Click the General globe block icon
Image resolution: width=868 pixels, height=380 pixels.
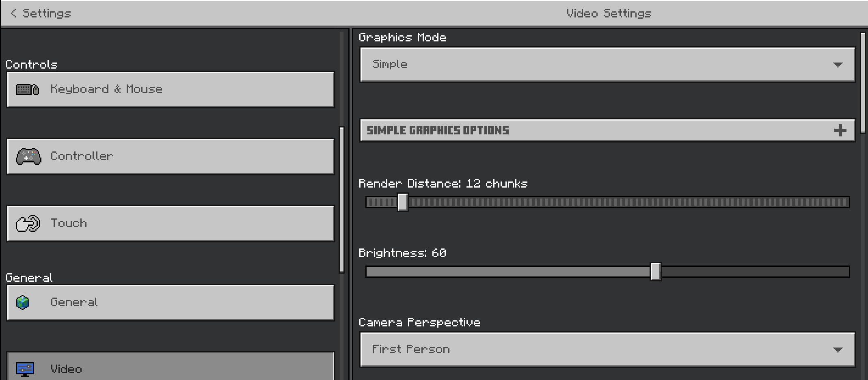click(x=23, y=302)
